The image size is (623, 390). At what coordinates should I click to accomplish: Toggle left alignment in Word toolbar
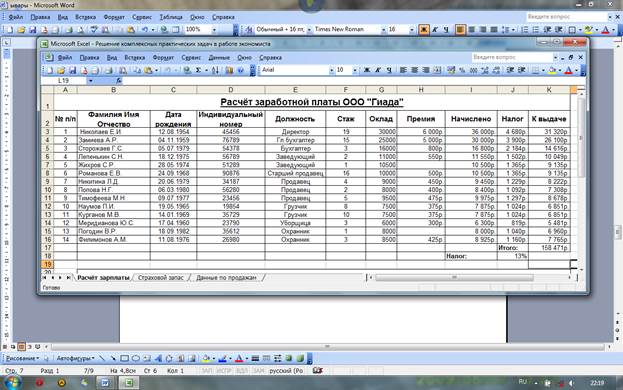460,29
